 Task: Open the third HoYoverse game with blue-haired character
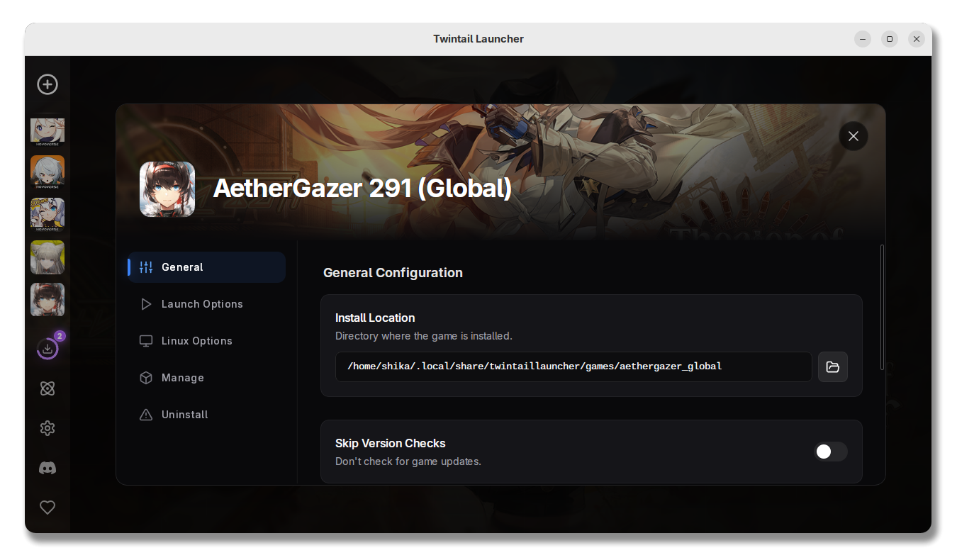pyautogui.click(x=47, y=215)
